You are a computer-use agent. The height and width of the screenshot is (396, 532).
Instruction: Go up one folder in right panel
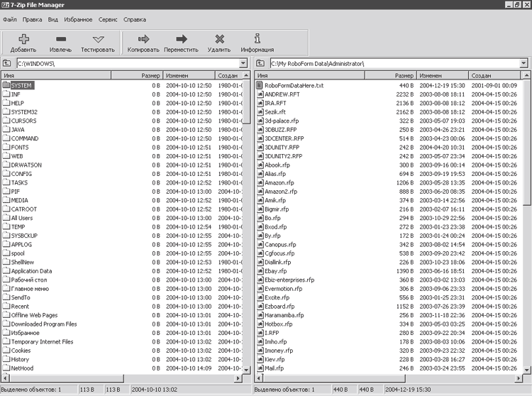click(x=261, y=63)
